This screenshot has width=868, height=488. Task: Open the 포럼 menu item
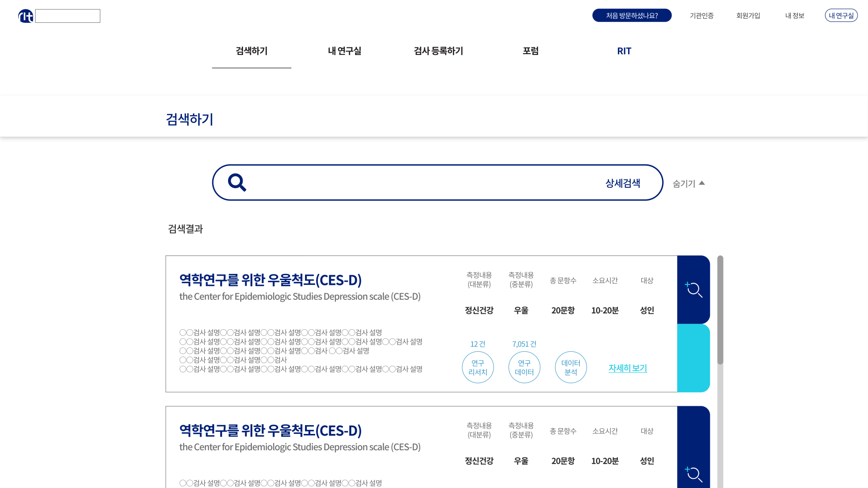coord(530,51)
